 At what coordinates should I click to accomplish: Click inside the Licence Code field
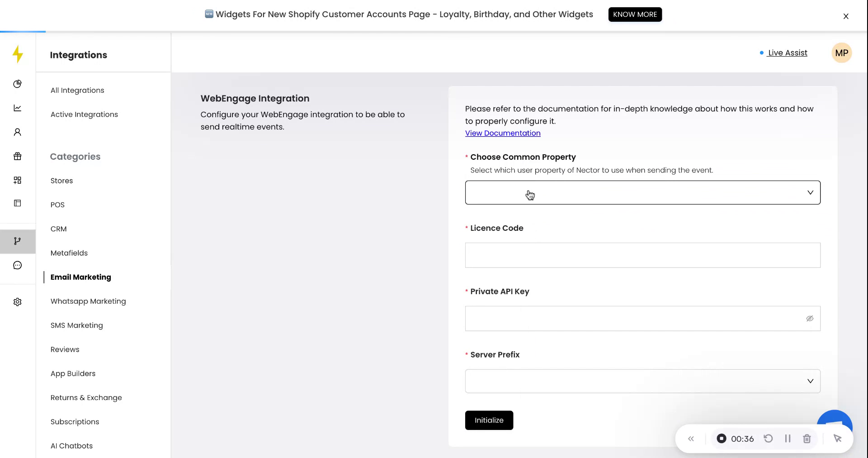click(642, 255)
